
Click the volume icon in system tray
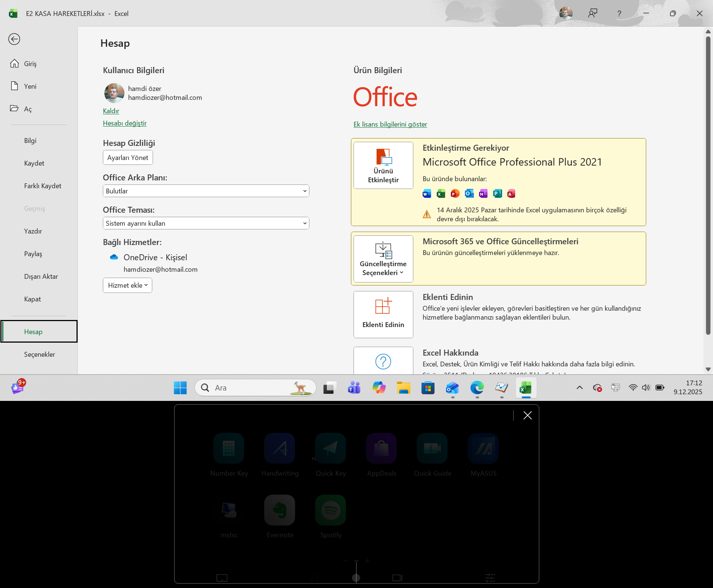click(646, 388)
